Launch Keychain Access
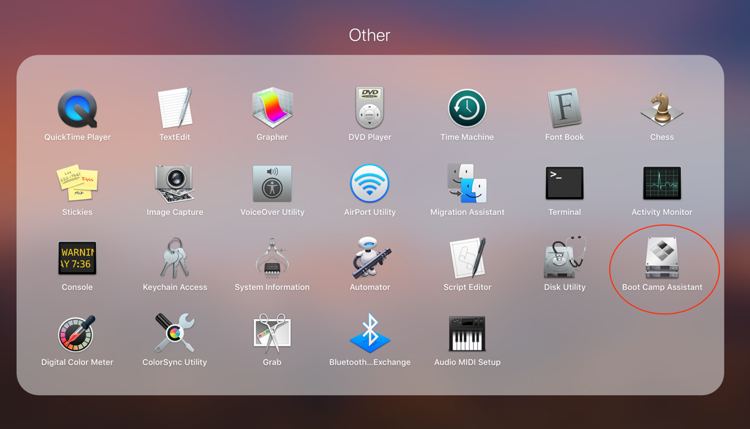The width and height of the screenshot is (750, 429). point(175,258)
